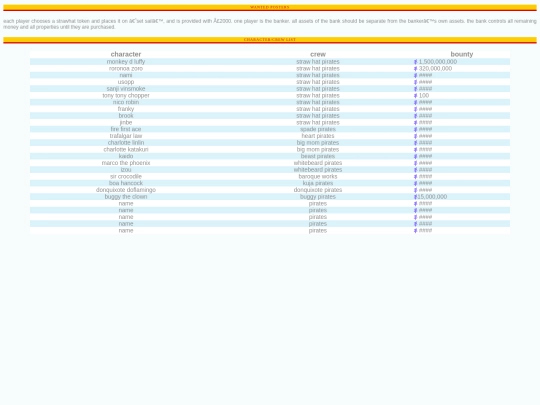Click the berry symbol in boa hancock's row
This screenshot has height=405, width=540.
point(415,184)
